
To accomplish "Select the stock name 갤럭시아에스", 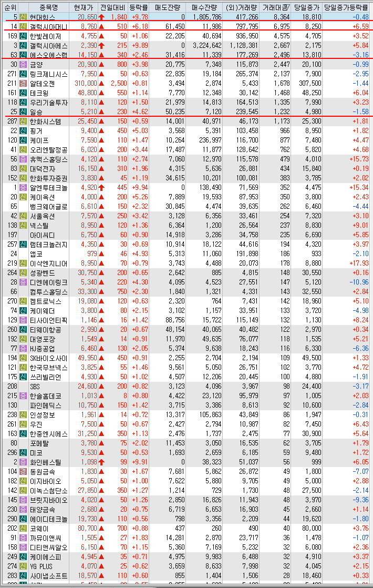I will tap(49, 45).
